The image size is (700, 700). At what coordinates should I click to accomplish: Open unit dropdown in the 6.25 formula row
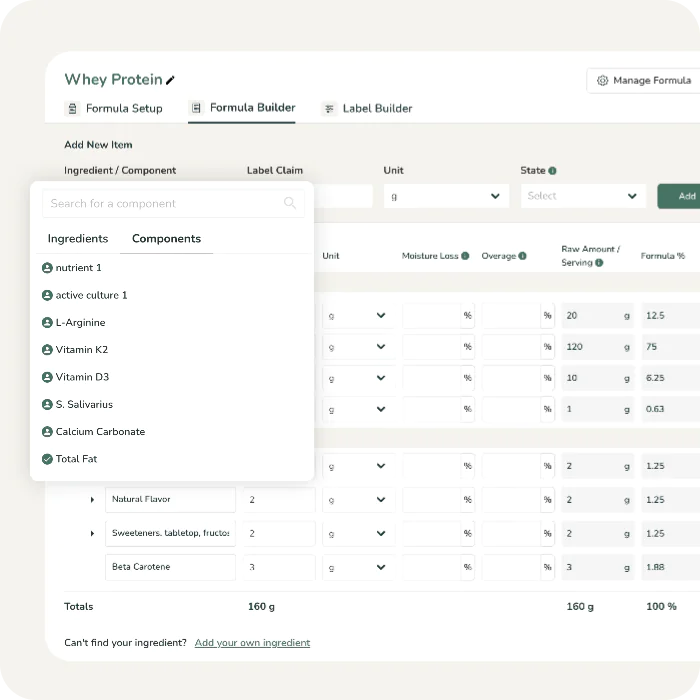(x=358, y=378)
